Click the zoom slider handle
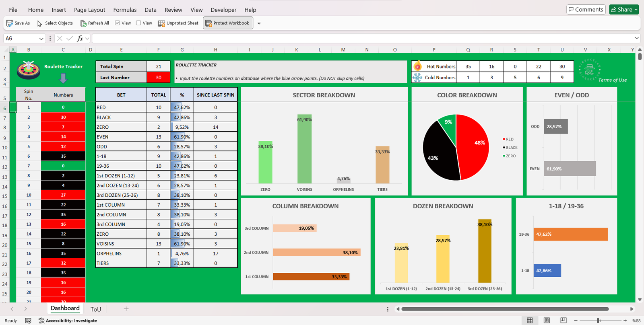The width and height of the screenshot is (644, 325). coord(599,321)
